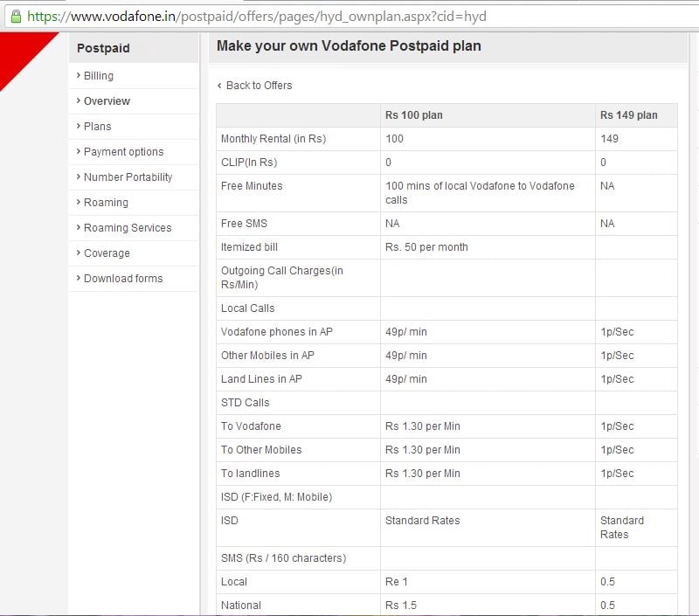Open the Coverage sidebar item
699x616 pixels.
click(107, 253)
